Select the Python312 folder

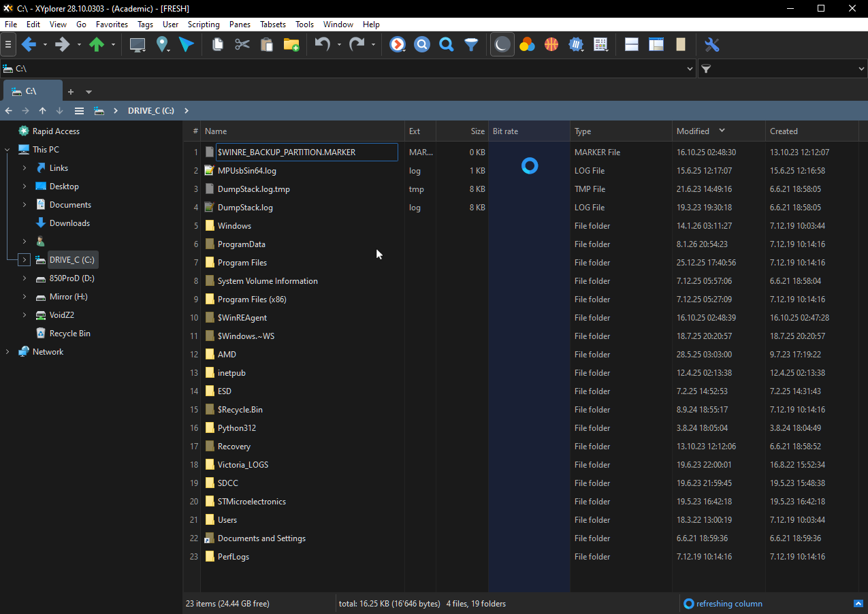tap(236, 428)
